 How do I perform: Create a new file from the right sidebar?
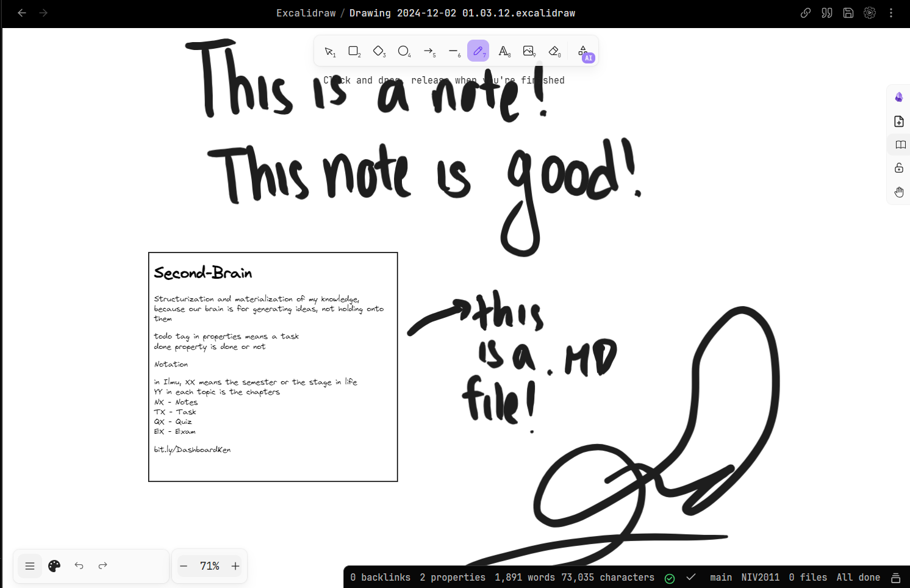[898, 121]
